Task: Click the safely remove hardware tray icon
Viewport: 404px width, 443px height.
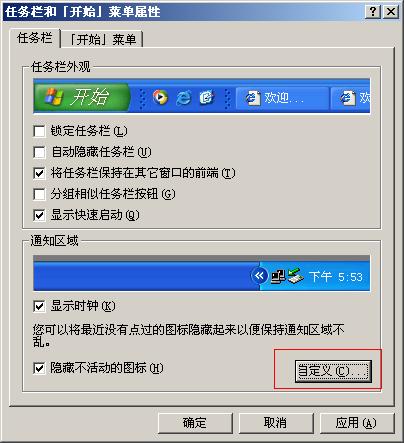Action: pyautogui.click(x=295, y=276)
